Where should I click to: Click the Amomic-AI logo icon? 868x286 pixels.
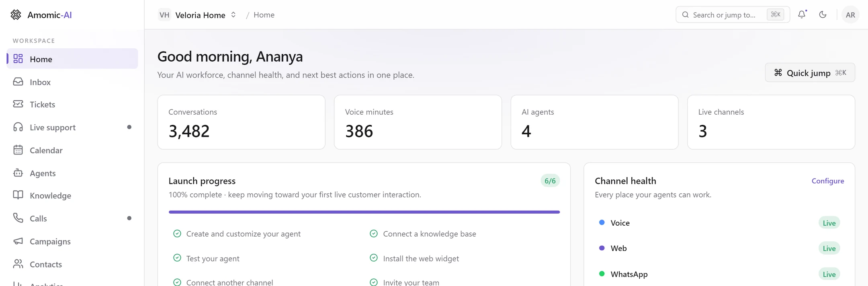coord(16,15)
